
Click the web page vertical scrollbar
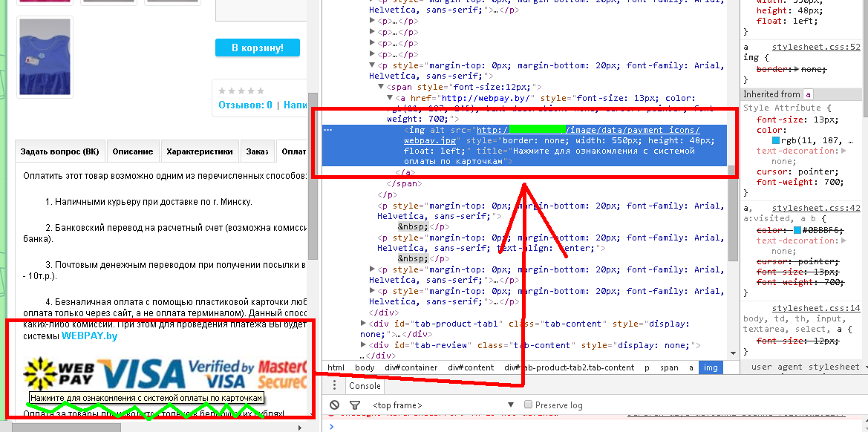point(313,176)
